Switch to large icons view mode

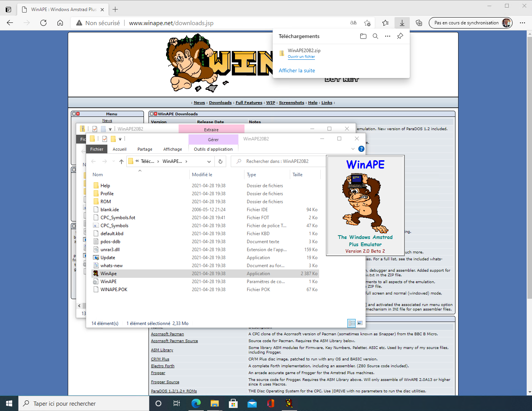pyautogui.click(x=359, y=323)
